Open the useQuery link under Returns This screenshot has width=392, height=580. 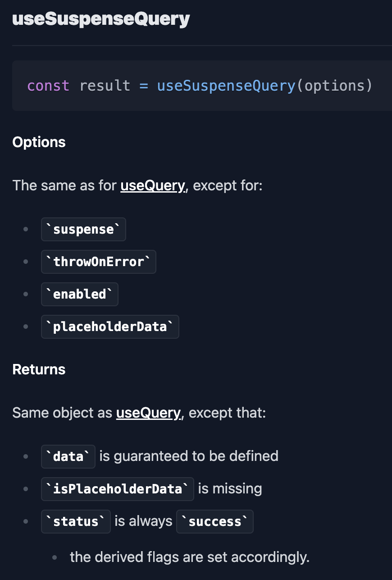point(149,413)
